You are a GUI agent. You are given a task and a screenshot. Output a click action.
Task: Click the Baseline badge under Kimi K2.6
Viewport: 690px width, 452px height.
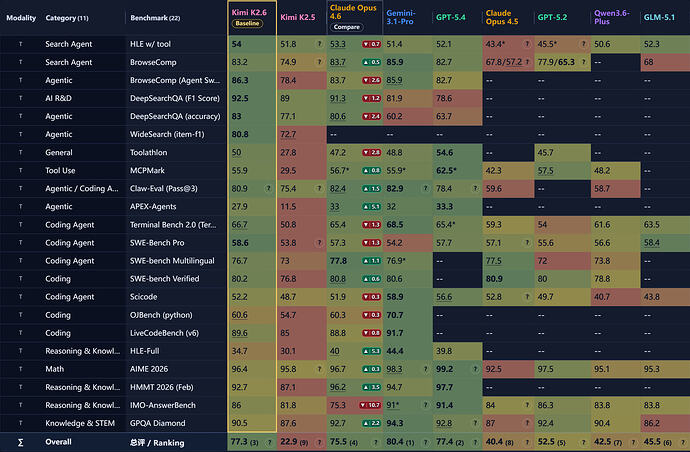click(247, 23)
